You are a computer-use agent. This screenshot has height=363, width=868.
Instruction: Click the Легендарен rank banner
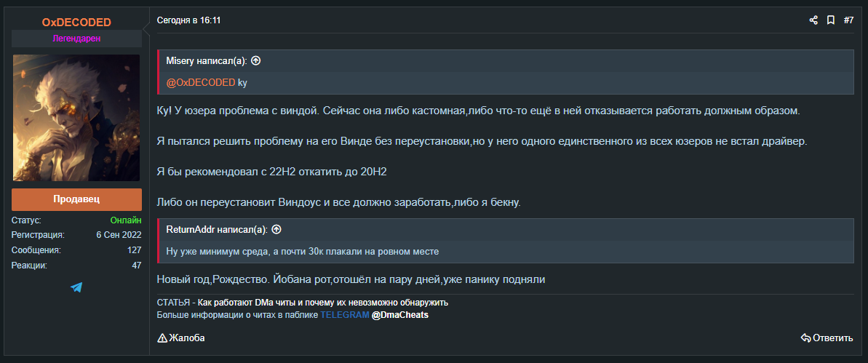click(x=76, y=39)
